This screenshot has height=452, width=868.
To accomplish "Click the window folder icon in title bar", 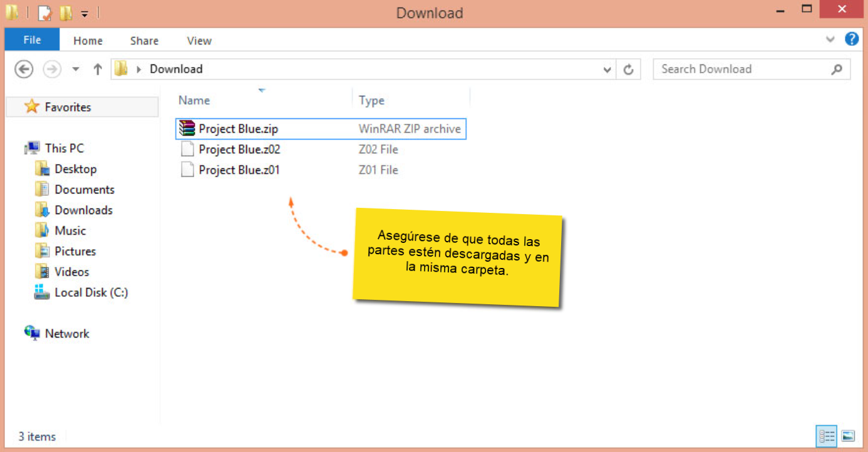I will 12,12.
